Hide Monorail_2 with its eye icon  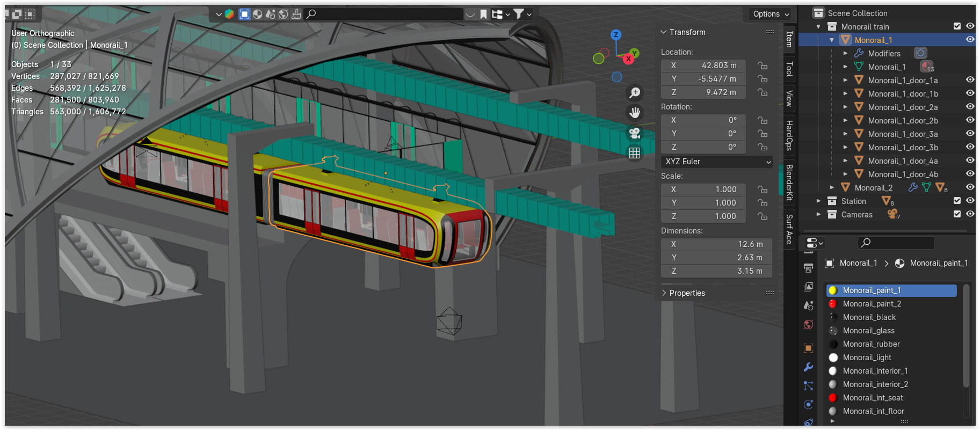[970, 187]
